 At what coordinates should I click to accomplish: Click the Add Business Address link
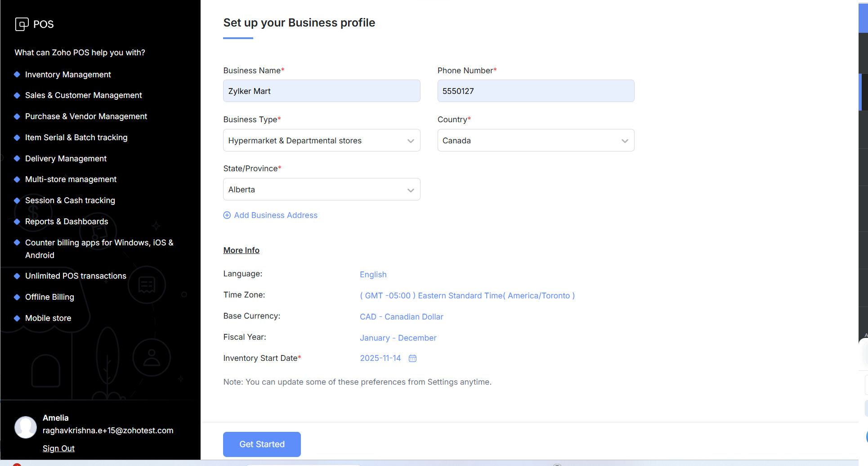click(x=276, y=215)
